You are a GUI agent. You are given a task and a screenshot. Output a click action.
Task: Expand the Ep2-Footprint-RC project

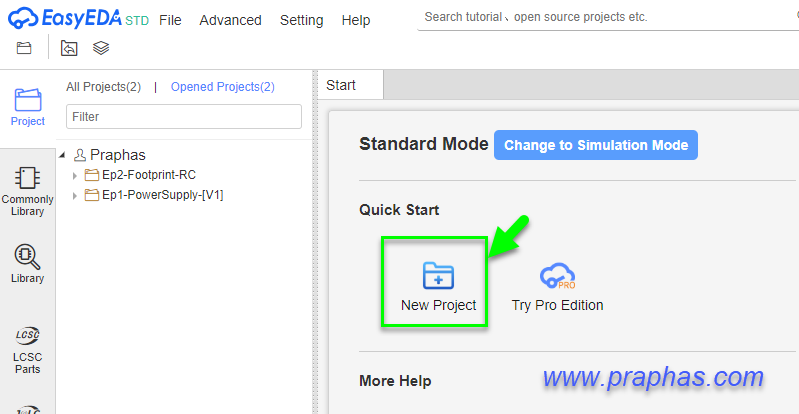[x=75, y=175]
